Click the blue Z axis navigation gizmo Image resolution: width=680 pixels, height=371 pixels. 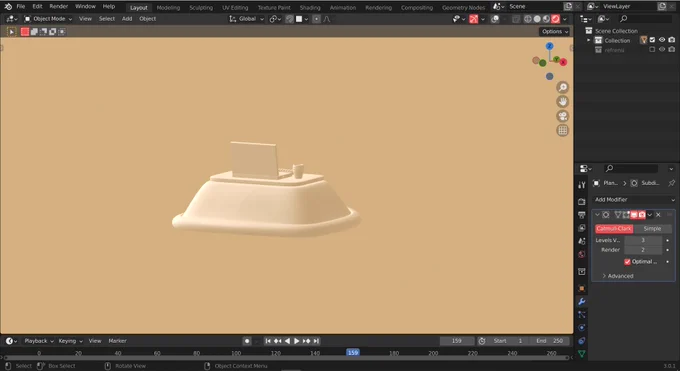pyautogui.click(x=549, y=46)
